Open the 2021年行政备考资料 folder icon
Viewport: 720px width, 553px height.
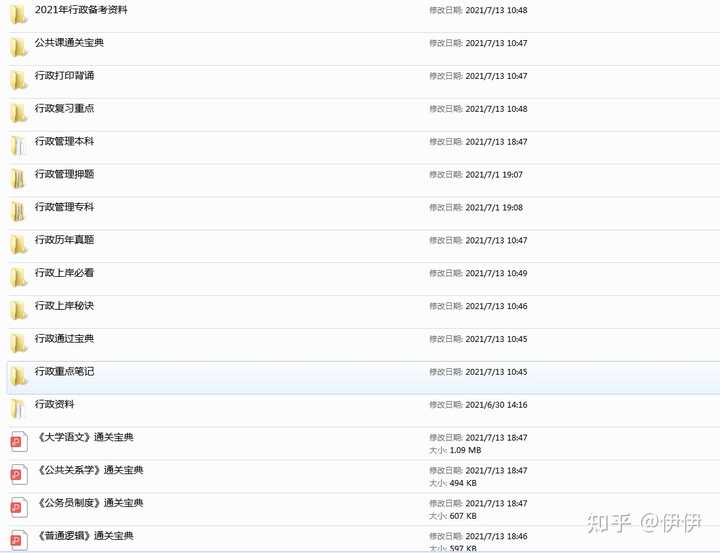pyautogui.click(x=18, y=15)
